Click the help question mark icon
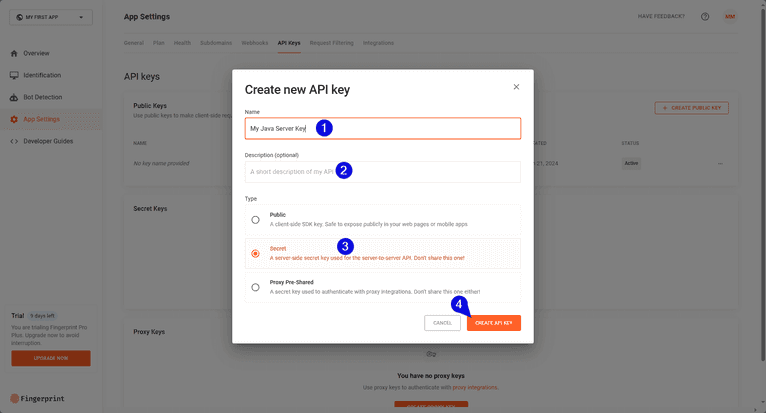The image size is (766, 413). pyautogui.click(x=705, y=17)
